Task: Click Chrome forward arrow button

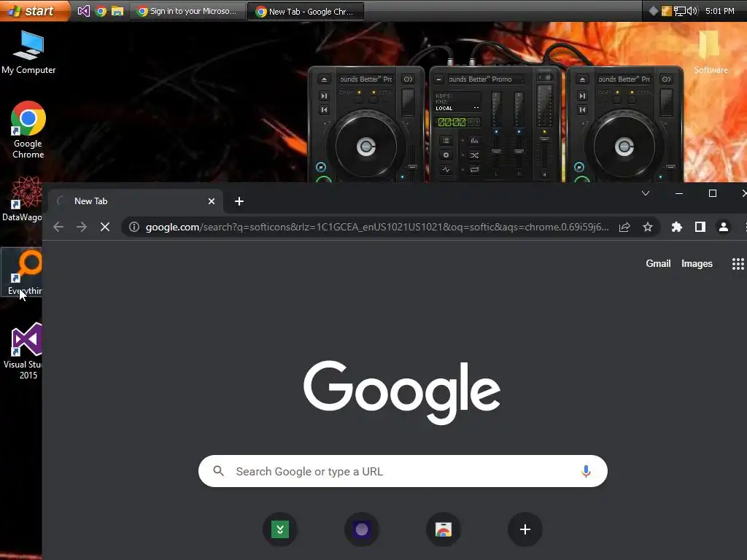Action: 82,227
